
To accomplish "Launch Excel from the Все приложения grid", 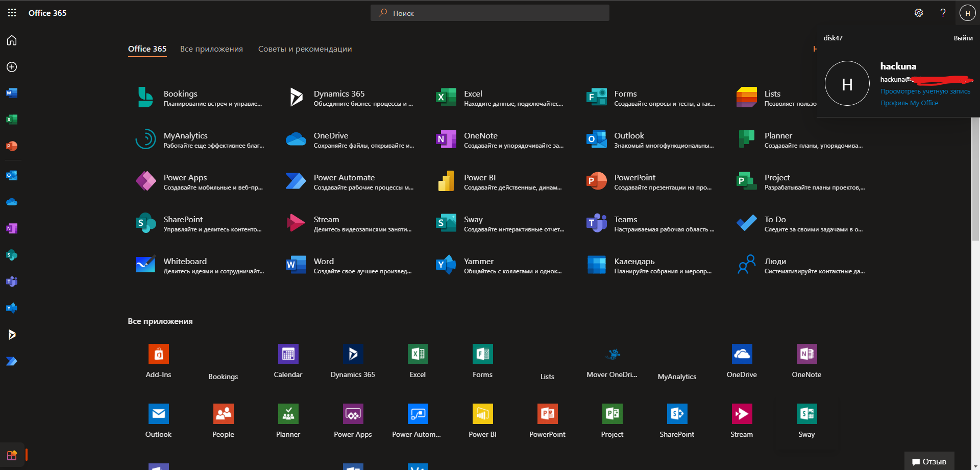I will click(x=418, y=361).
